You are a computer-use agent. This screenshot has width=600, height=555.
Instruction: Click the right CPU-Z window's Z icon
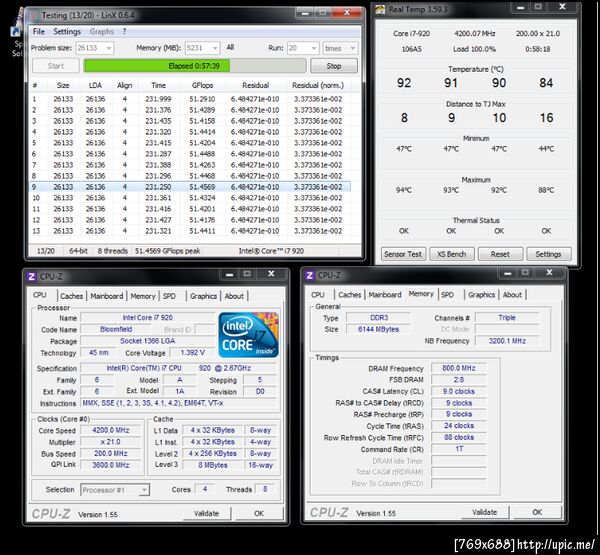310,275
